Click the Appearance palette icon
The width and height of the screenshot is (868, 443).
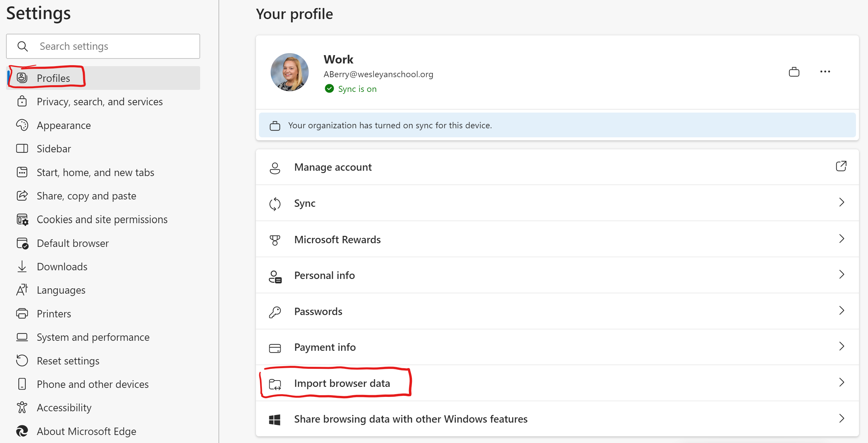click(22, 125)
